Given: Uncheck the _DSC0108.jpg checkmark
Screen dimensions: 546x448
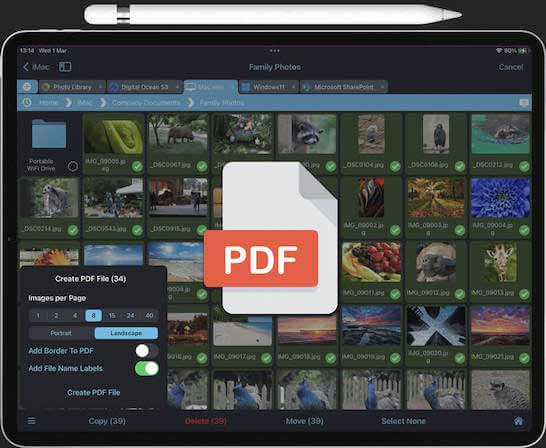Looking at the screenshot, I should (460, 166).
